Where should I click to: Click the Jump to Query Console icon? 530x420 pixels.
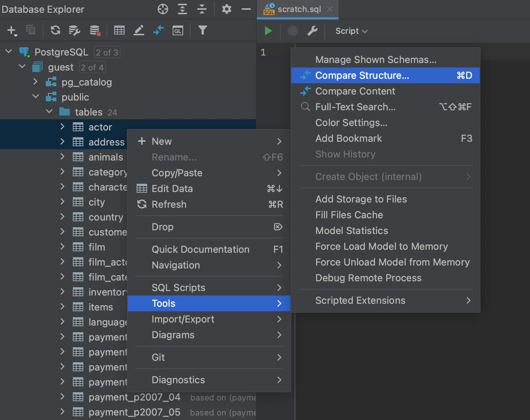coord(178,30)
